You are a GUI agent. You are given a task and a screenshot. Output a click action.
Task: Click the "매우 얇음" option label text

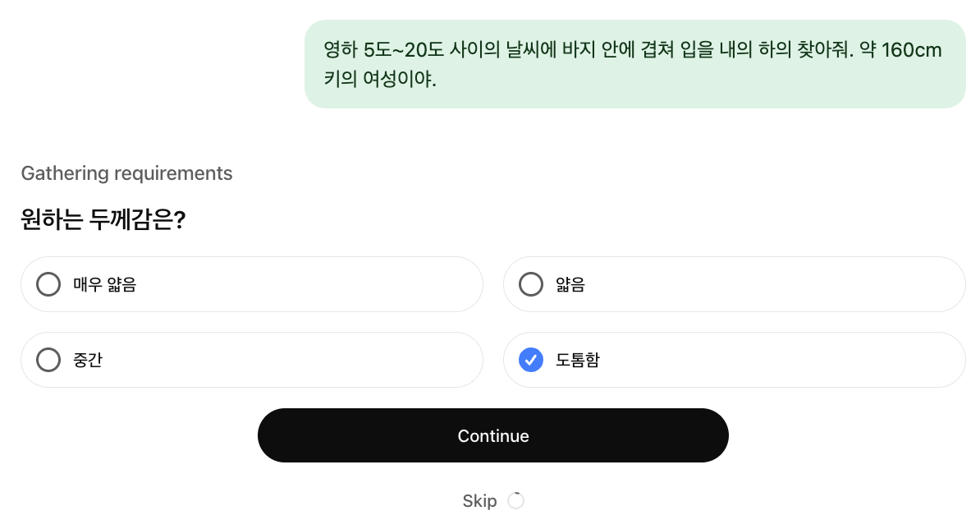(104, 285)
